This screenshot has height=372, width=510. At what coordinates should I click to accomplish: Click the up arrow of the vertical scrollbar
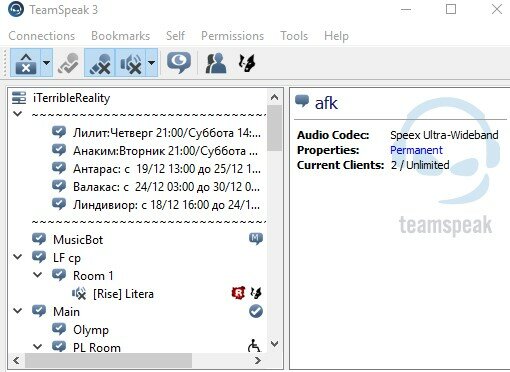pos(274,97)
